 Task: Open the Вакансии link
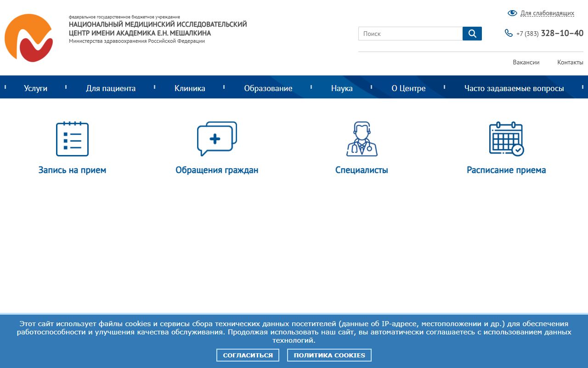click(526, 62)
